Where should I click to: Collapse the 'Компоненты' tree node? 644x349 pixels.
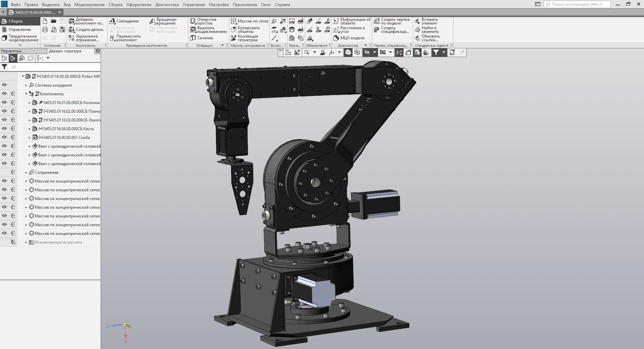coord(26,94)
